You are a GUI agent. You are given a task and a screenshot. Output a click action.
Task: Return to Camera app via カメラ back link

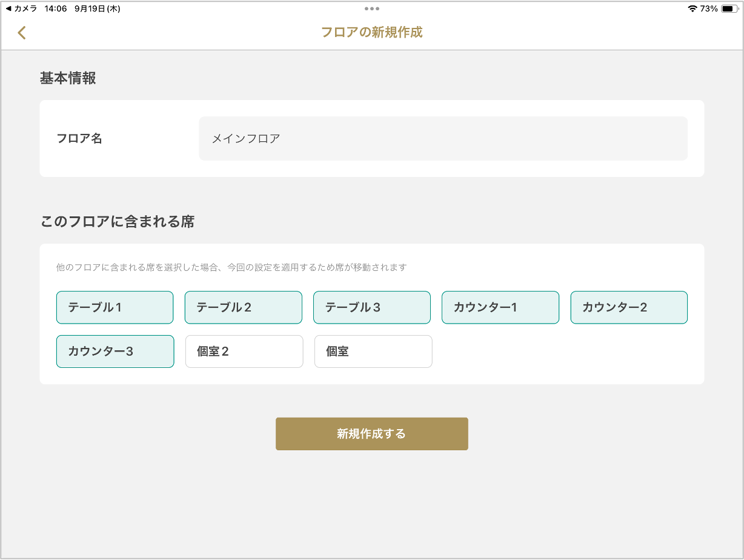coord(21,8)
